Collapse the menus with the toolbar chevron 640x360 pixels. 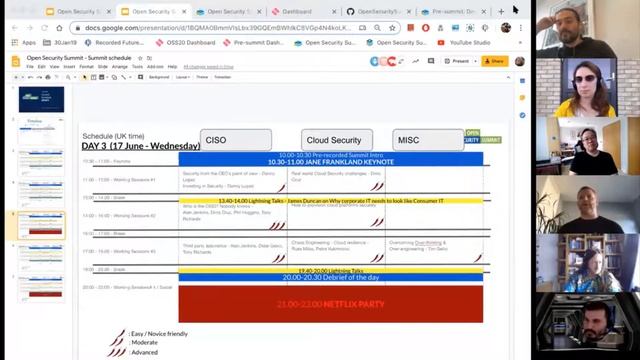[x=508, y=77]
